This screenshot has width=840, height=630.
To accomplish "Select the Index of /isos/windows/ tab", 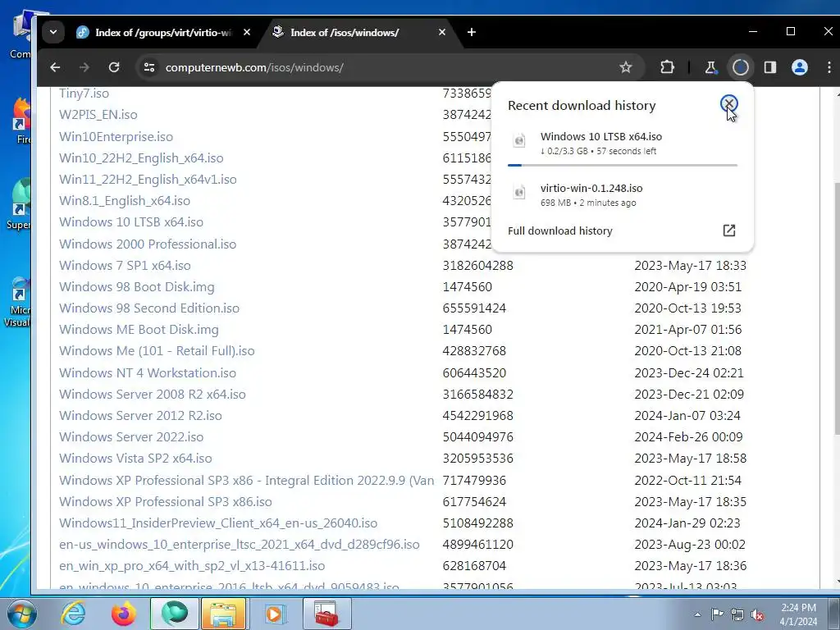I will [x=345, y=32].
